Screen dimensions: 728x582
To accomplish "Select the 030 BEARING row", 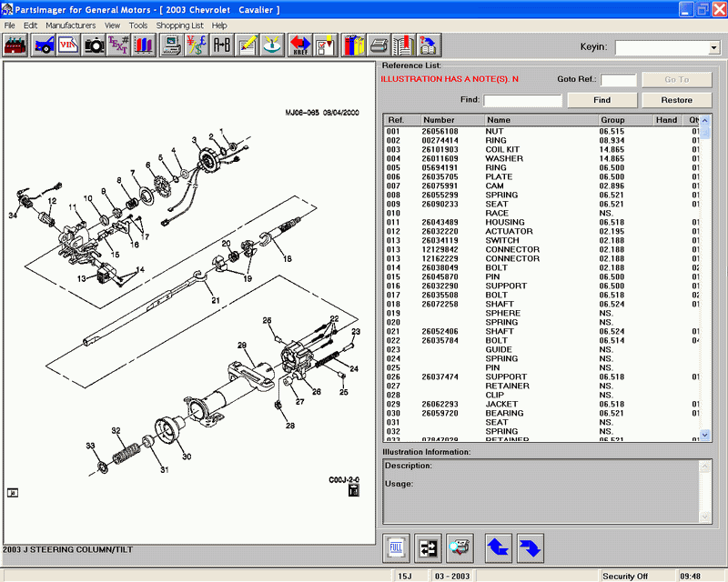I will click(541, 413).
